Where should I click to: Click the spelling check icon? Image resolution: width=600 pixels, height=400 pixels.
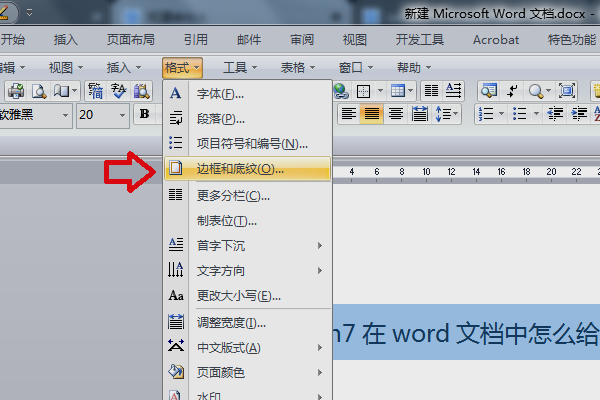click(118, 91)
